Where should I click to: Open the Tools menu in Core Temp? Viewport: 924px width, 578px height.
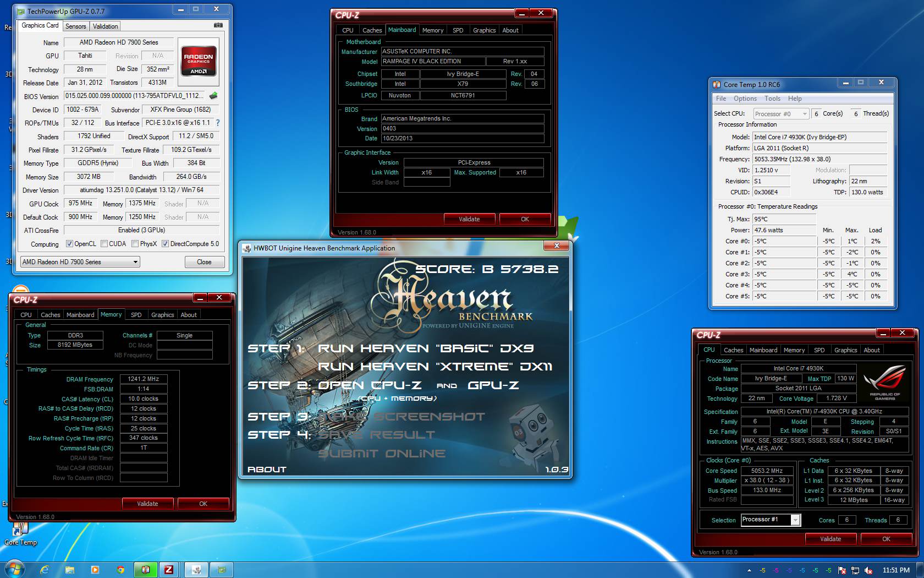(x=772, y=99)
